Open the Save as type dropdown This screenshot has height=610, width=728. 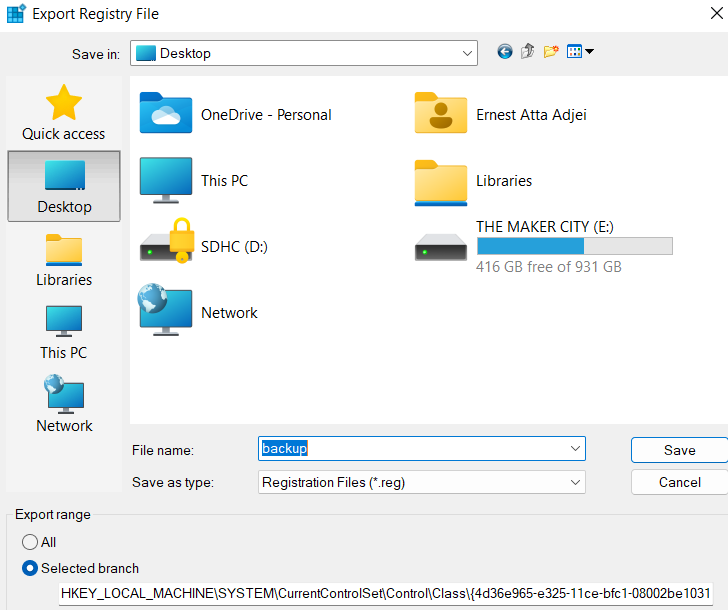(x=574, y=482)
